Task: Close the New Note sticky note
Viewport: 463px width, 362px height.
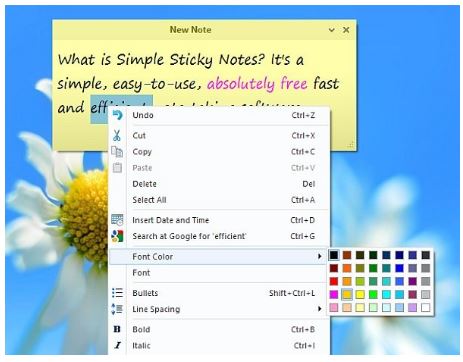Action: [346, 30]
